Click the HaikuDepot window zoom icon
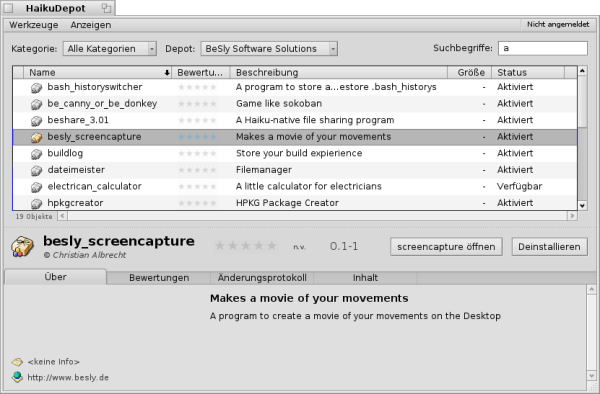600x394 pixels. 106,8
